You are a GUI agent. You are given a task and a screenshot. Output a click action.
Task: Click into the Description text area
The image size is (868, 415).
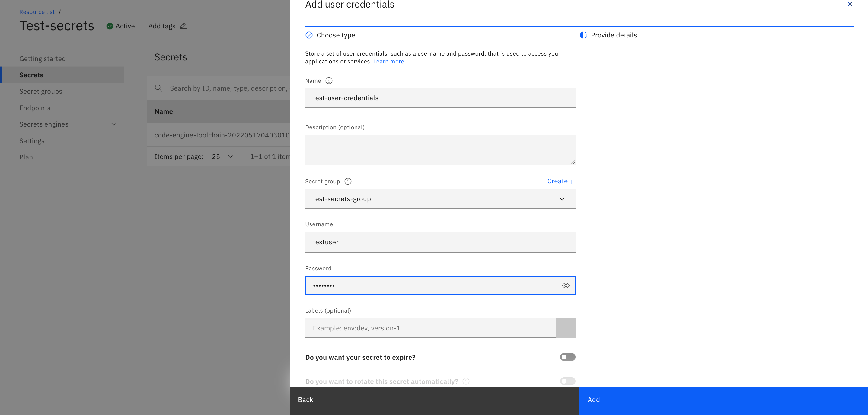[x=440, y=150]
